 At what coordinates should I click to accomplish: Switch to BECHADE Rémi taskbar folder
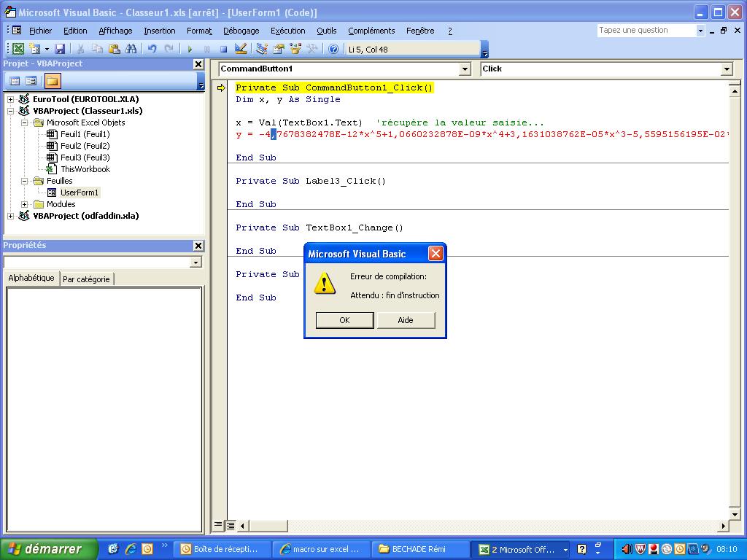click(x=421, y=549)
